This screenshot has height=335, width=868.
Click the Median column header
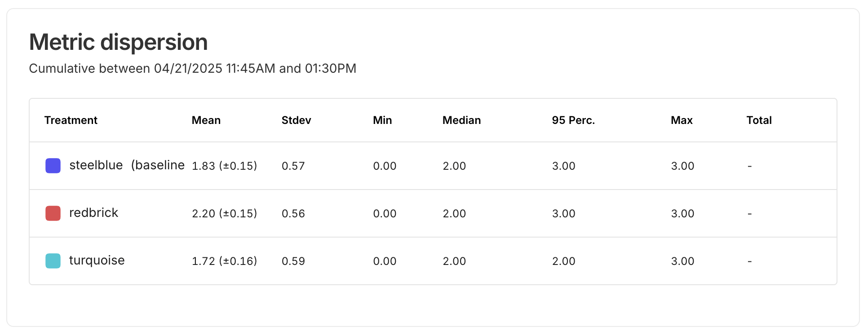pyautogui.click(x=461, y=120)
